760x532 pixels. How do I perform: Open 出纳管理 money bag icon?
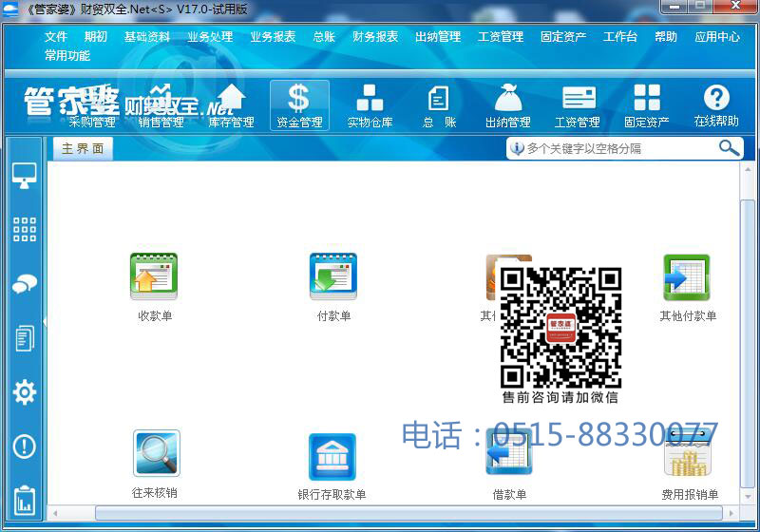point(508,106)
